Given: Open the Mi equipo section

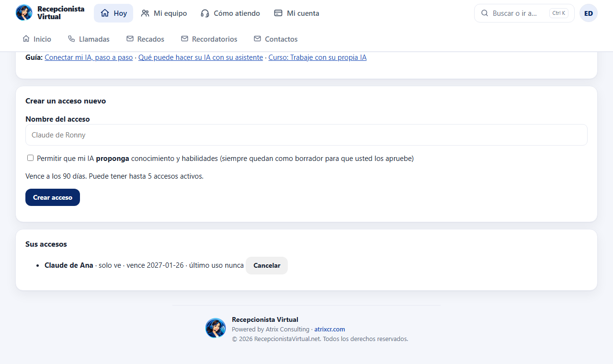Looking at the screenshot, I should [x=164, y=13].
